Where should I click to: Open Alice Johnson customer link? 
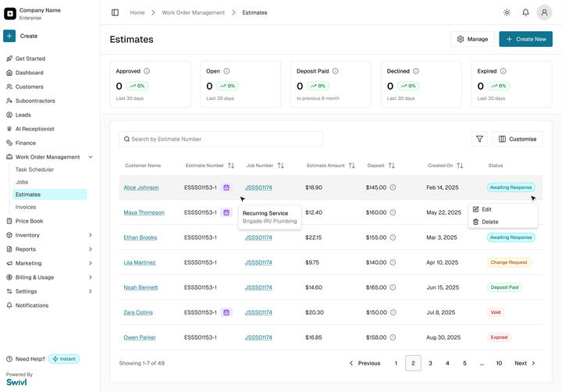click(x=141, y=187)
